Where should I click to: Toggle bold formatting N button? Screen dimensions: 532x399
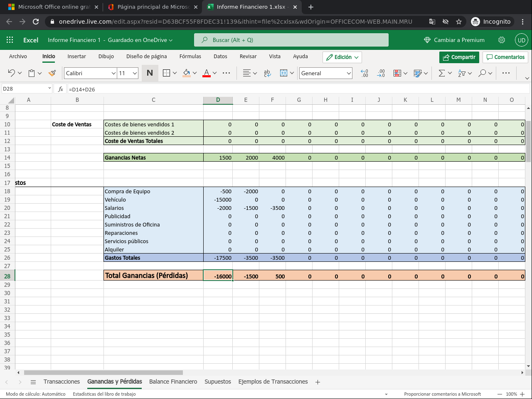point(150,73)
